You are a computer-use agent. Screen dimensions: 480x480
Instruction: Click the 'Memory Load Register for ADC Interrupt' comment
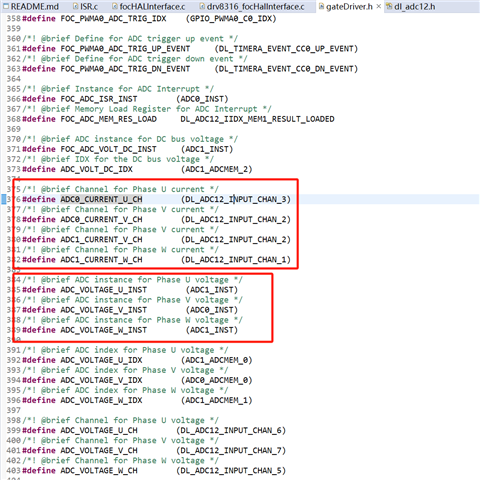pyautogui.click(x=147, y=109)
